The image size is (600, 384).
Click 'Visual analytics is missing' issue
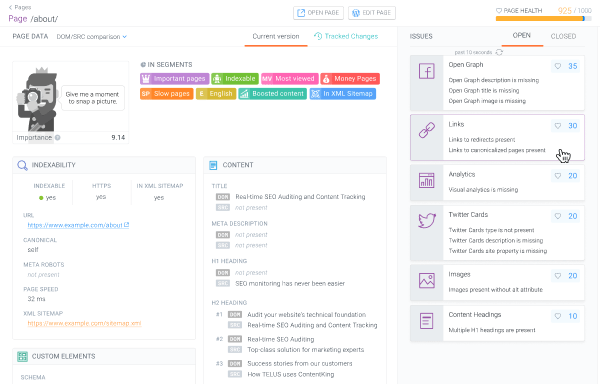[483, 190]
